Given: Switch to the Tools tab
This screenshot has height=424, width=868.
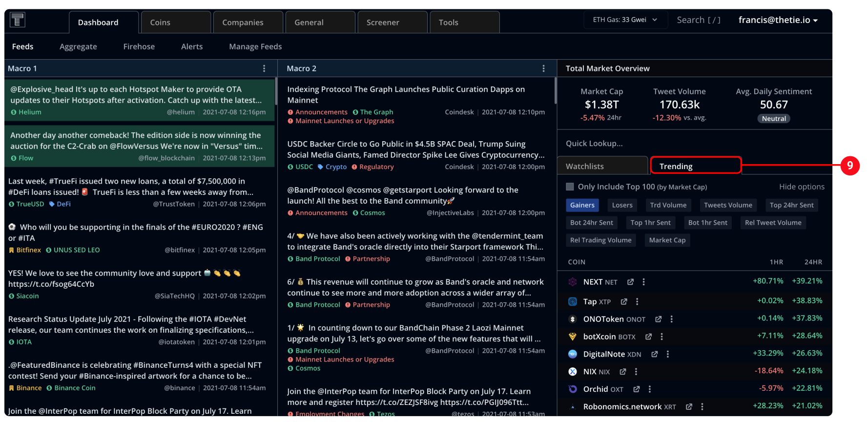Looking at the screenshot, I should click(465, 22).
